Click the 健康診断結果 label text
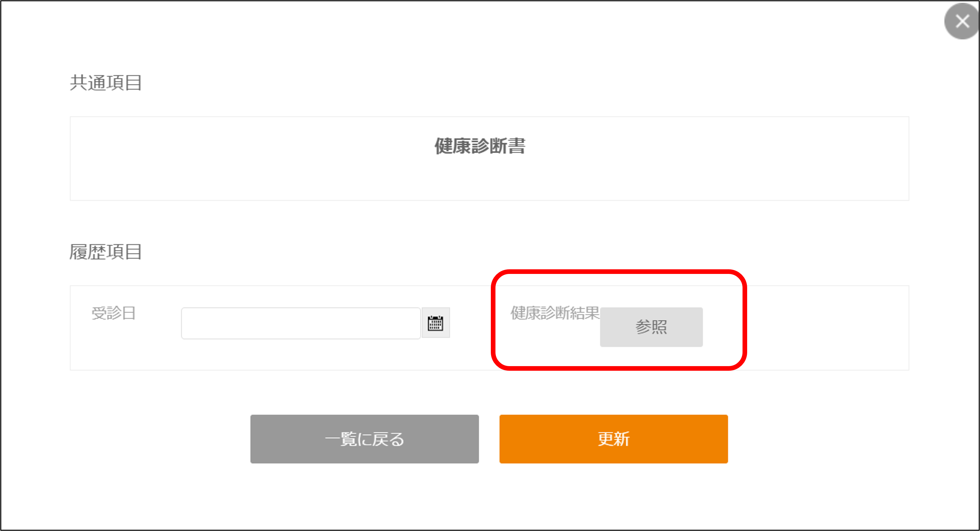980x531 pixels. click(x=555, y=313)
